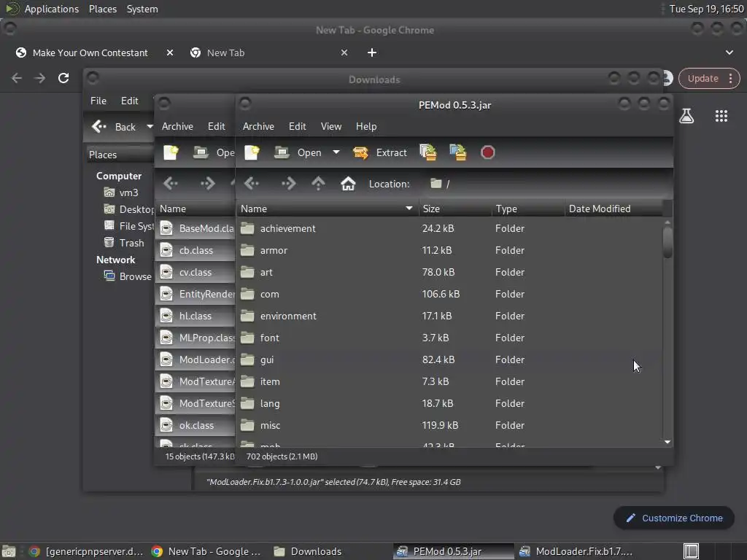Expand Back history dropdown in Downloads window
Image resolution: width=747 pixels, height=560 pixels.
(150, 127)
